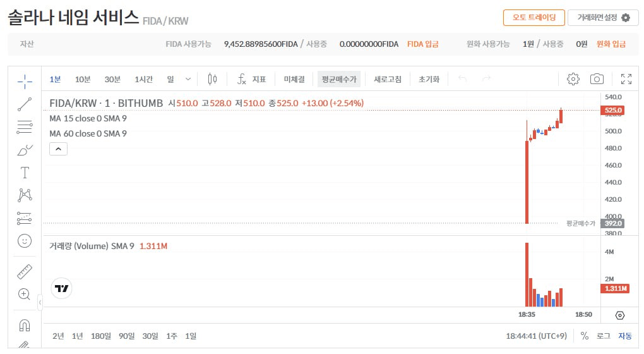644x354 pixels.
Task: Open time axis settings icon
Action: coord(620,315)
